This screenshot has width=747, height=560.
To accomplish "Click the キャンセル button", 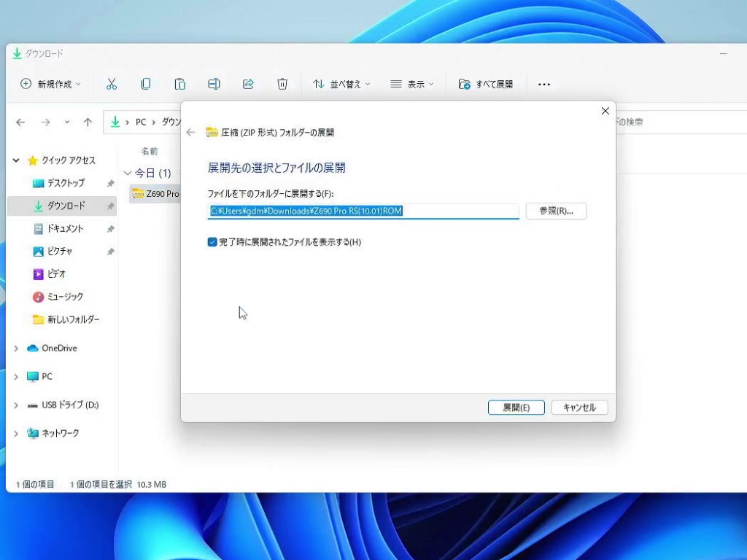I will 579,408.
